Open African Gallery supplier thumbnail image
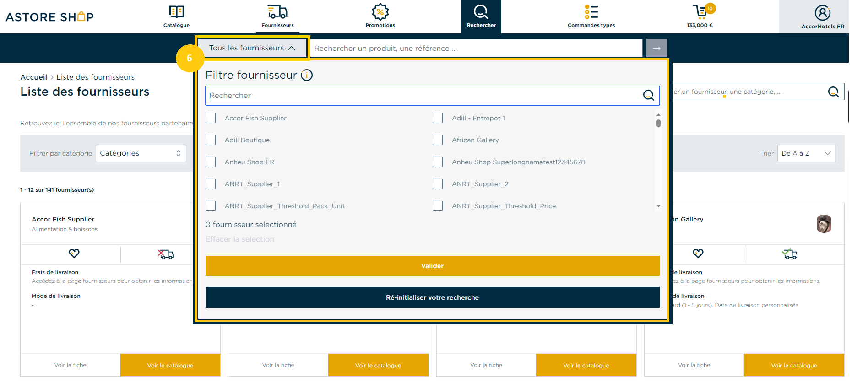Screen dimensions: 868x383 click(824, 224)
